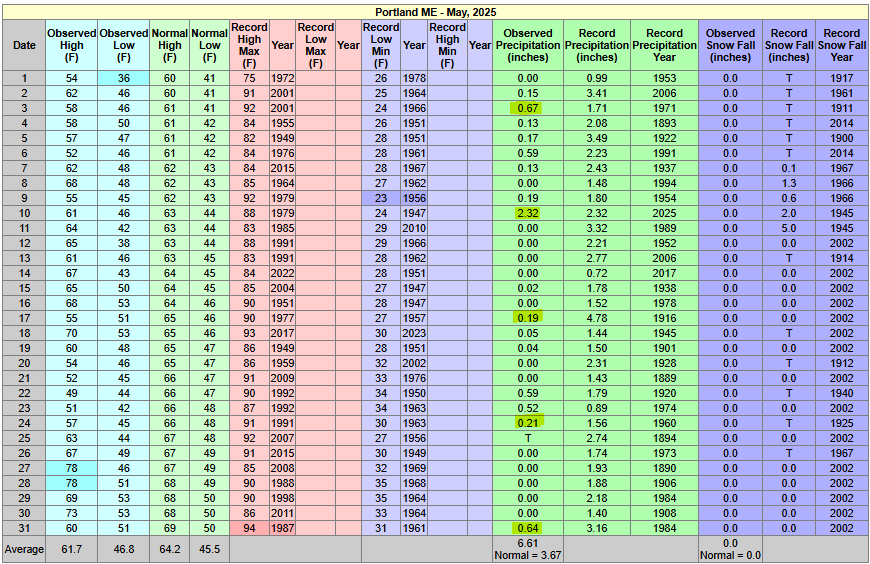Image resolution: width=870 pixels, height=564 pixels.
Task: Select the 'Record Snow Fall Year' header
Action: click(841, 45)
